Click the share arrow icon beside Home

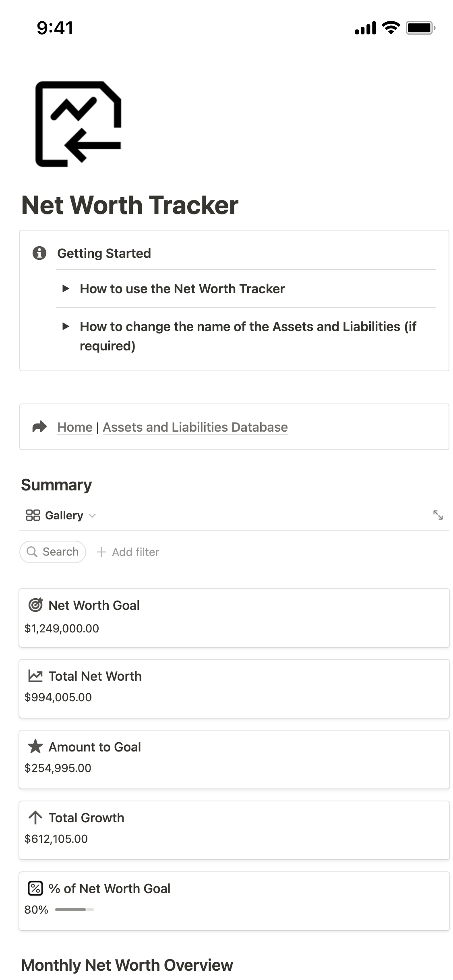tap(39, 426)
